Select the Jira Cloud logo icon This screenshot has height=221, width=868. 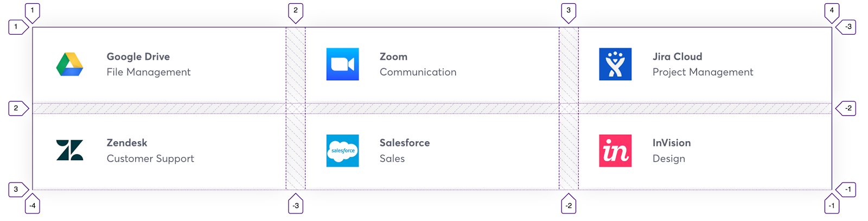click(x=615, y=64)
